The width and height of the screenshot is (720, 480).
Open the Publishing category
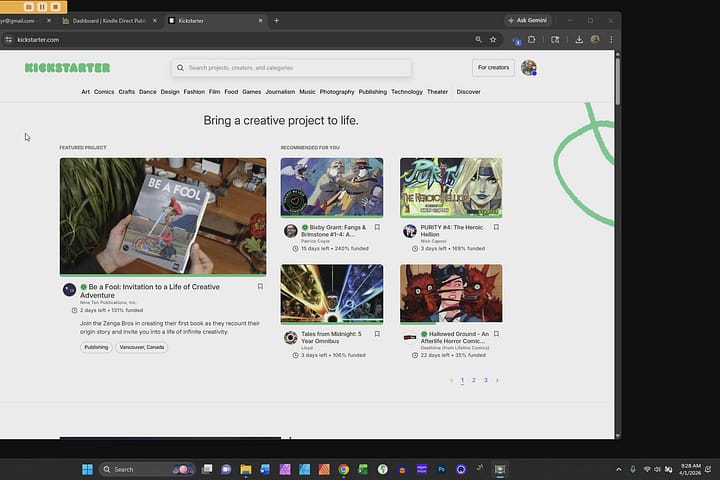tap(373, 92)
